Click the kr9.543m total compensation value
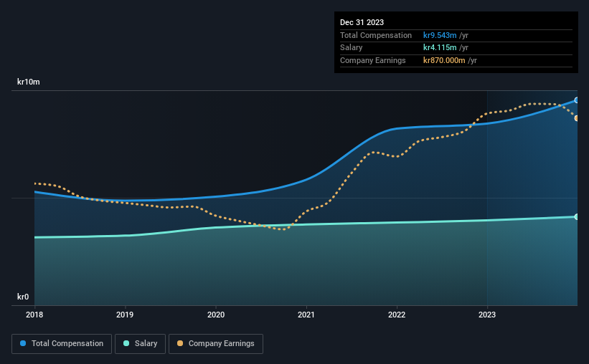This screenshot has height=364, width=589. click(x=440, y=35)
